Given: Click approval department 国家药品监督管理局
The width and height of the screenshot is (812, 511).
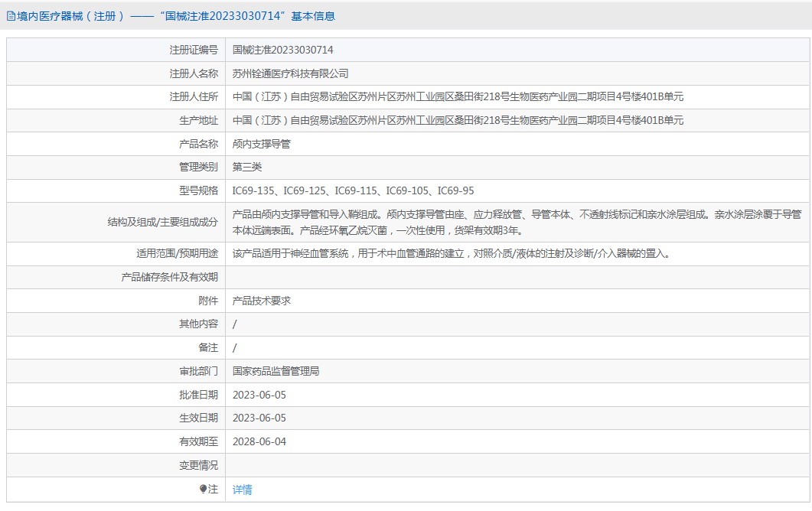Looking at the screenshot, I should 276,371.
